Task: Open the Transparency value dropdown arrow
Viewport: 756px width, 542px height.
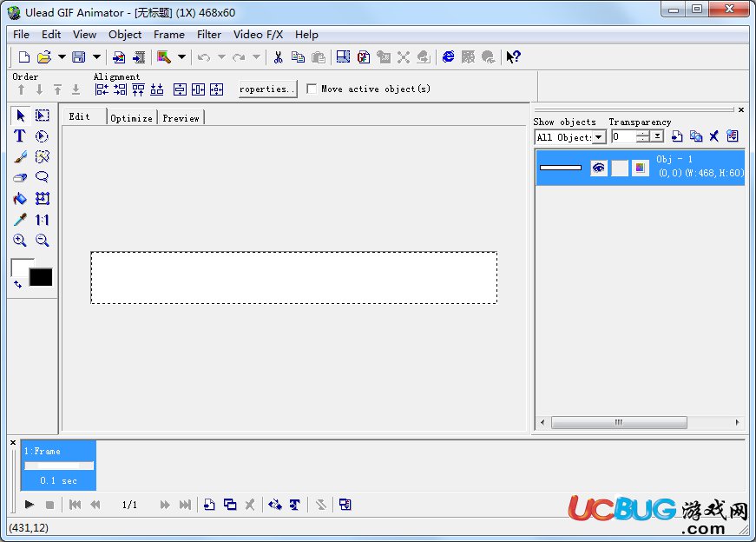Action: click(657, 136)
